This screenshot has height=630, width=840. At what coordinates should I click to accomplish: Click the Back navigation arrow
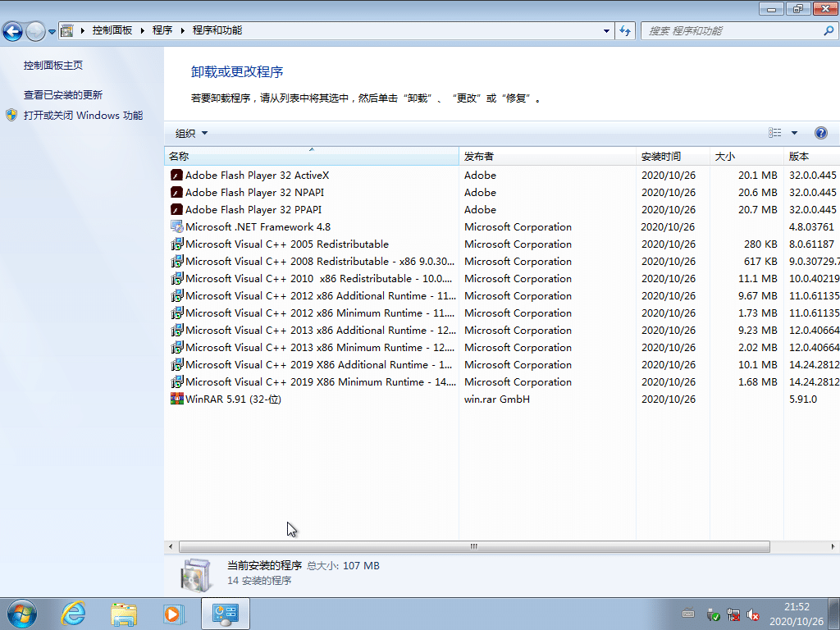(x=13, y=30)
